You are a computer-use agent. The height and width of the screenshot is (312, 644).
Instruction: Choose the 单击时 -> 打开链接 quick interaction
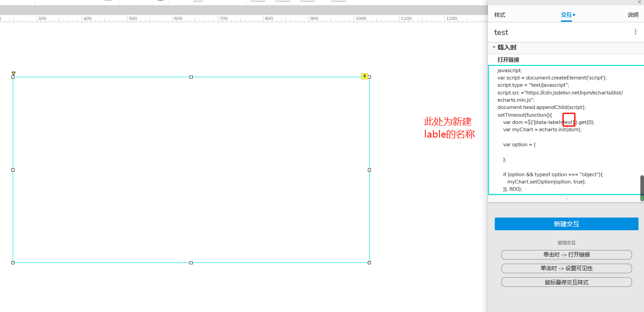(566, 255)
